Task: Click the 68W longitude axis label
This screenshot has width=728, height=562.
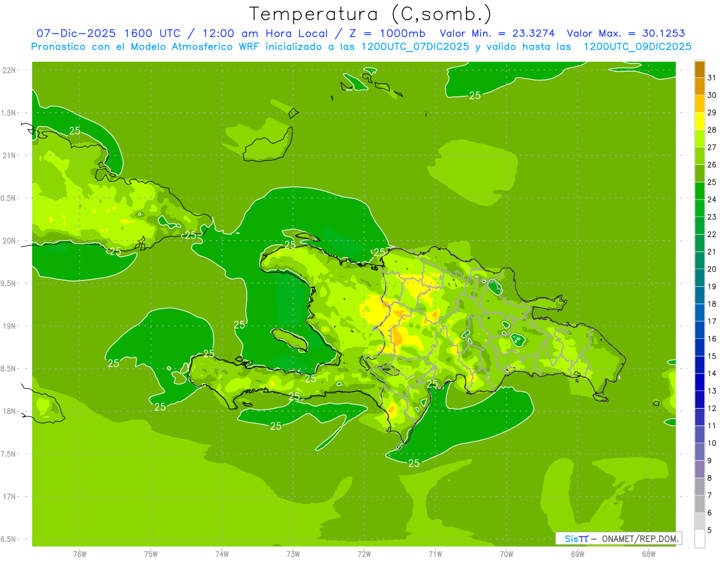Action: (648, 554)
